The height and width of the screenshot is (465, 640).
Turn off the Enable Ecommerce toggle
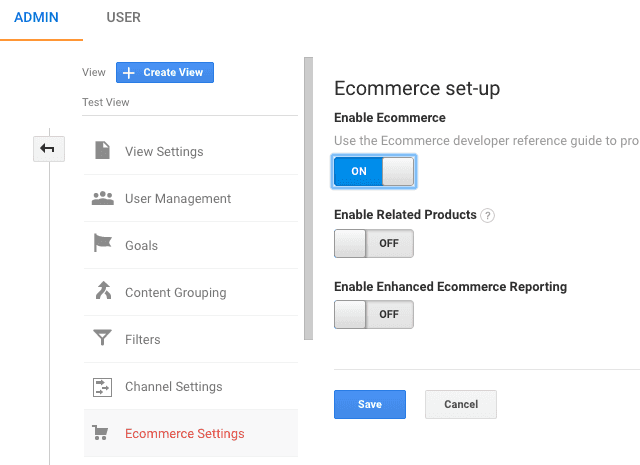pos(374,171)
